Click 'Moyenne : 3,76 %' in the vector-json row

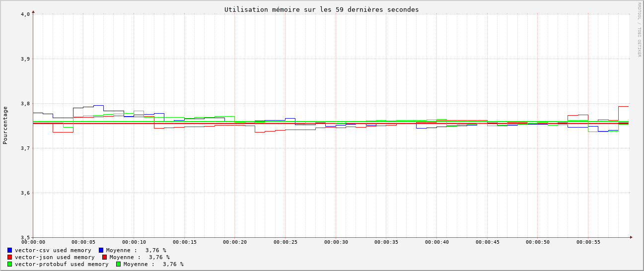[x=140, y=257]
